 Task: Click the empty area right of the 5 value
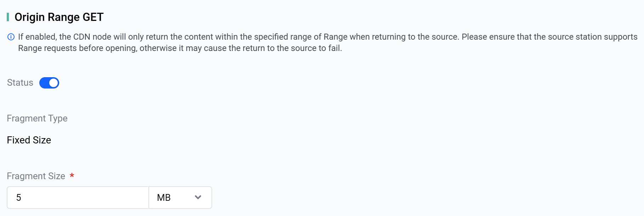pos(89,198)
